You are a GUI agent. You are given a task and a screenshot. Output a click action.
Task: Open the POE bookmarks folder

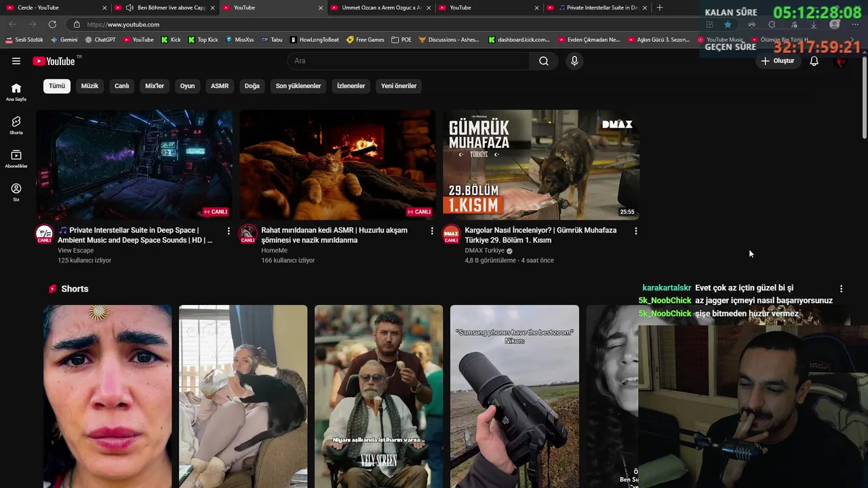401,40
